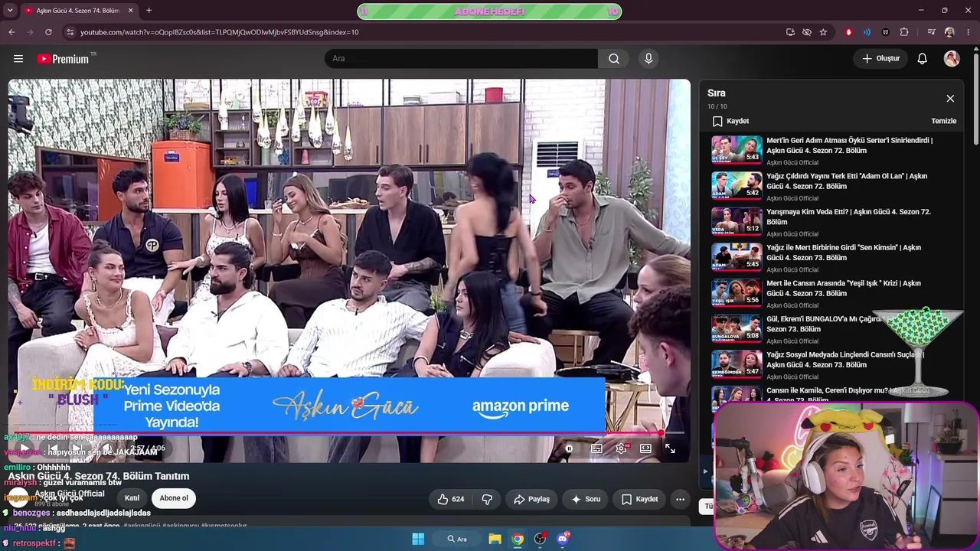The image size is (980, 551).
Task: Open the YouTube account avatar menu
Action: pos(952,59)
